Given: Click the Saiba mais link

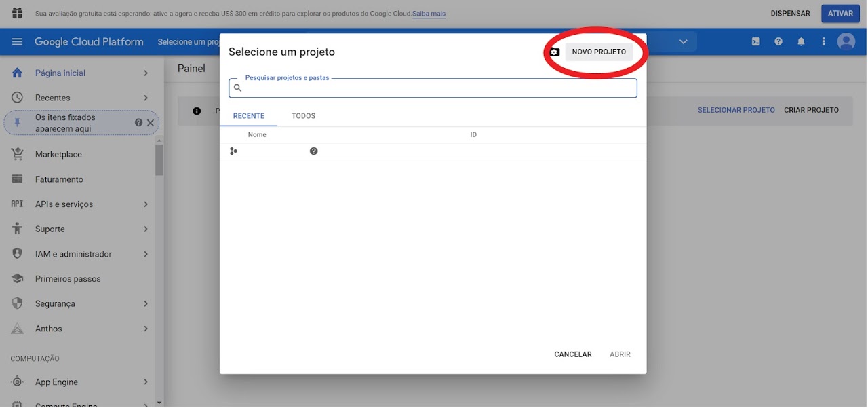Looking at the screenshot, I should coord(429,14).
